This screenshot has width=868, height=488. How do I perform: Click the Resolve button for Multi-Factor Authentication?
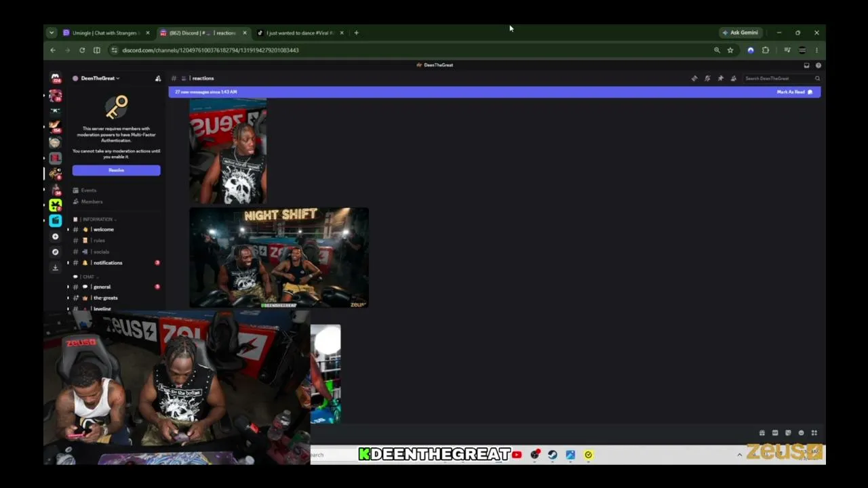click(x=117, y=170)
